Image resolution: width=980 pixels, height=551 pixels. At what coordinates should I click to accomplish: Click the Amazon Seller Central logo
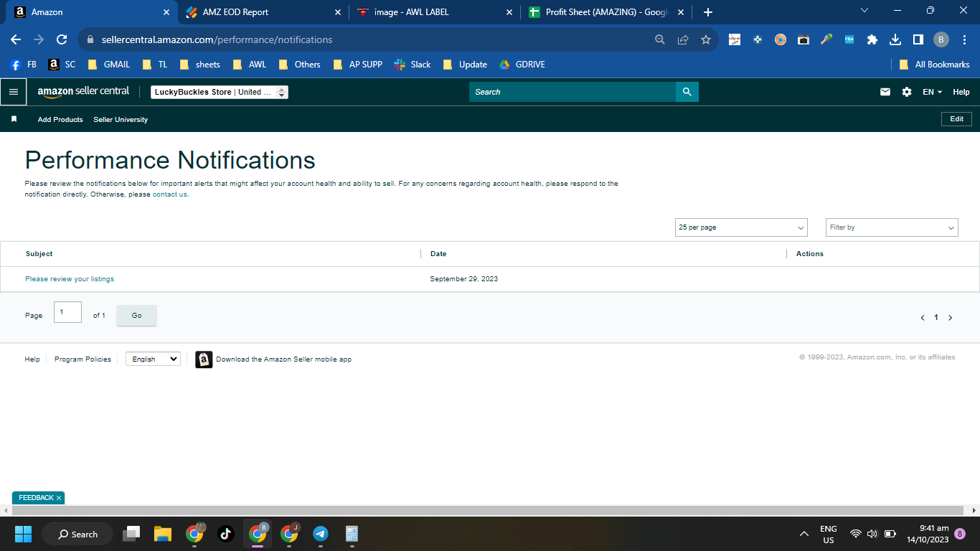coord(83,92)
